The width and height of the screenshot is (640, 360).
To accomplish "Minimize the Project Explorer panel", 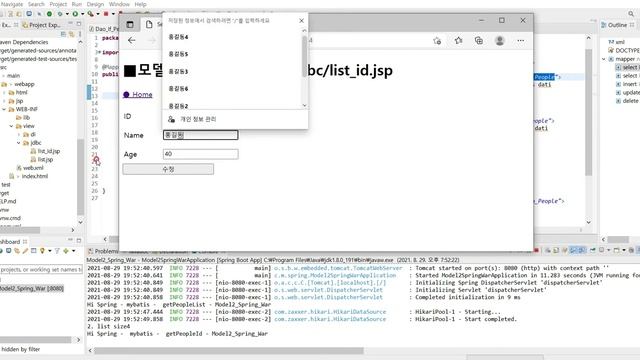I will (70, 24).
